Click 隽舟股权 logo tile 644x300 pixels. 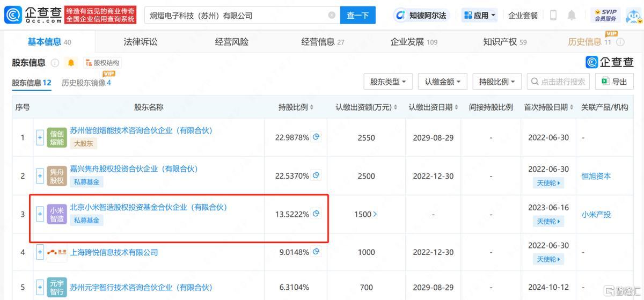(x=57, y=176)
